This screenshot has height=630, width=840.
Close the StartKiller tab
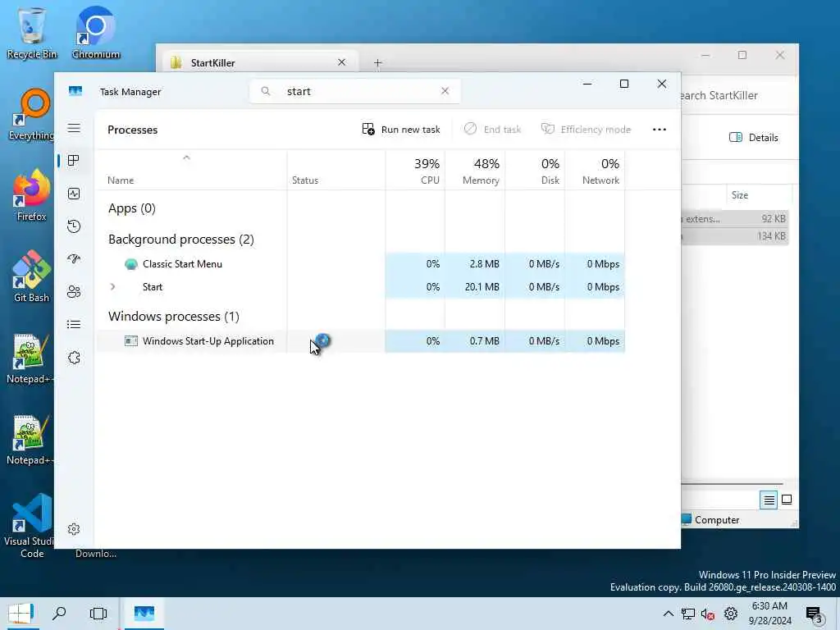[x=342, y=62]
